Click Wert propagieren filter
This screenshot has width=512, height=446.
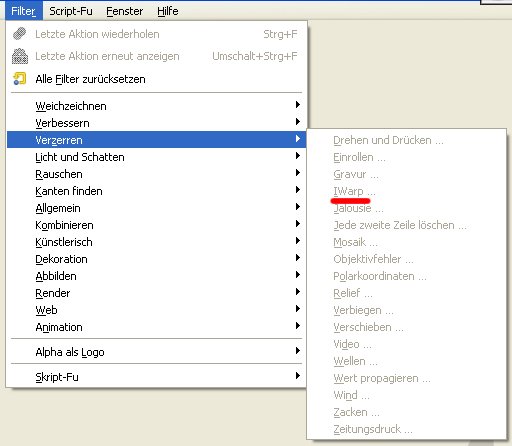(407, 378)
